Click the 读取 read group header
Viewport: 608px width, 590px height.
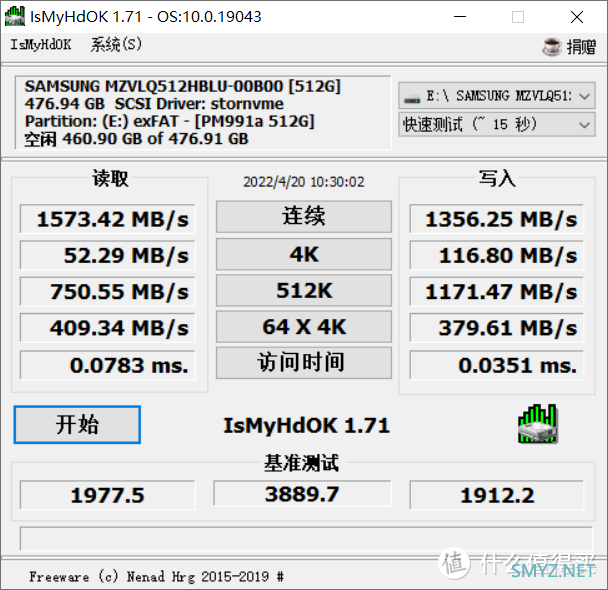[x=110, y=178]
